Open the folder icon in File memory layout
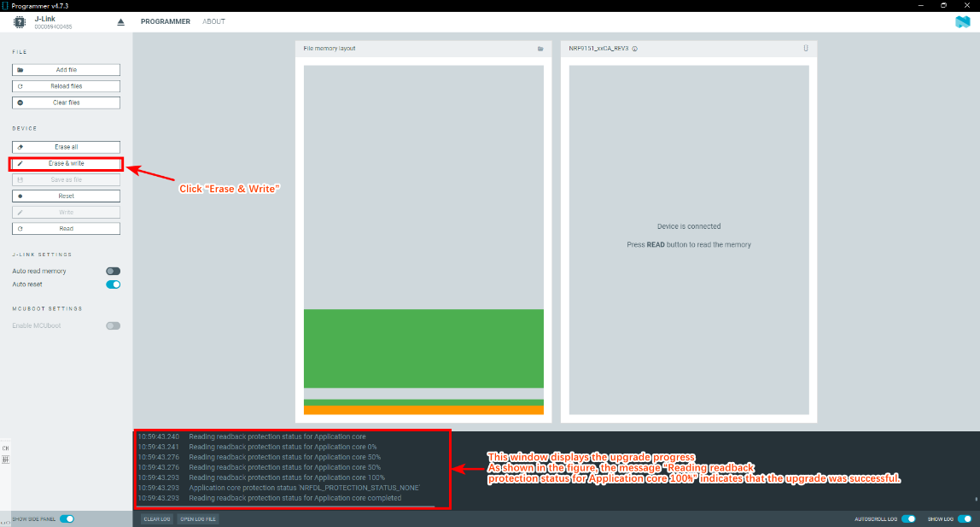This screenshot has width=980, height=527. (x=540, y=49)
